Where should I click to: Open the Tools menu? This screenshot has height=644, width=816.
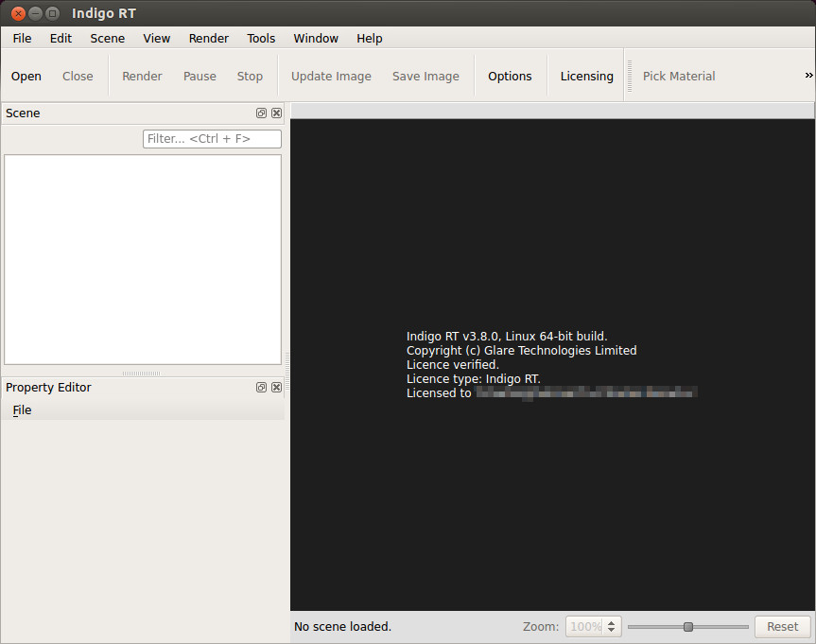tap(261, 39)
